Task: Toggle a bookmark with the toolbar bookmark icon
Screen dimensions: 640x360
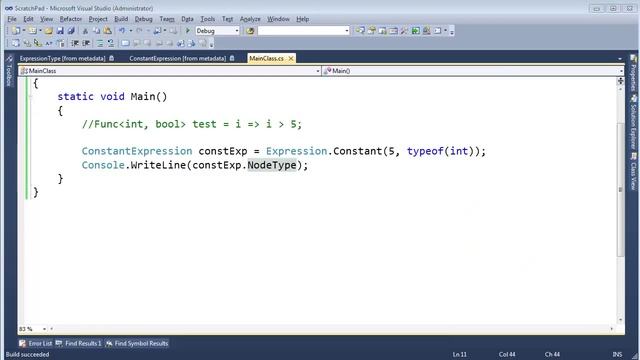Action: coord(125,43)
